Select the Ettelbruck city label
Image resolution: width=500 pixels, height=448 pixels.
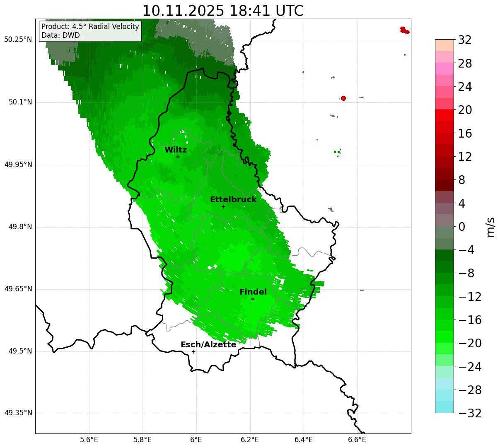pos(233,200)
